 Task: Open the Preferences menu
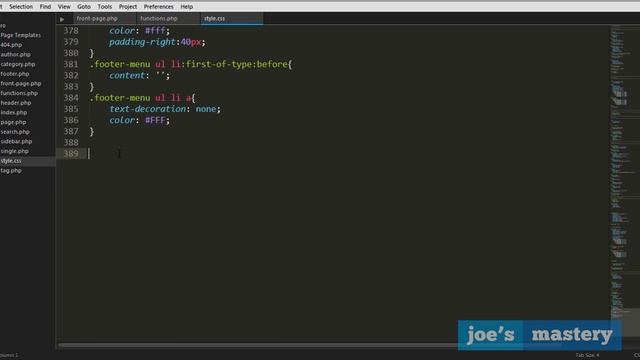pyautogui.click(x=158, y=7)
